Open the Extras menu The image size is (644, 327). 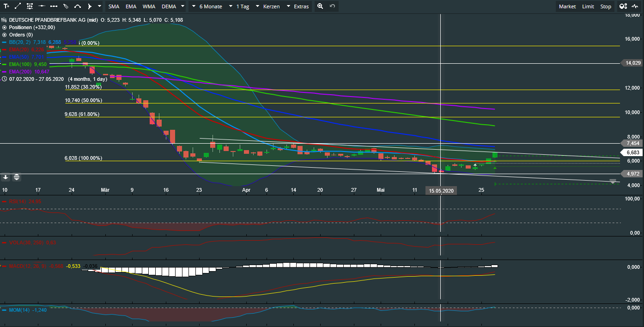pos(301,6)
